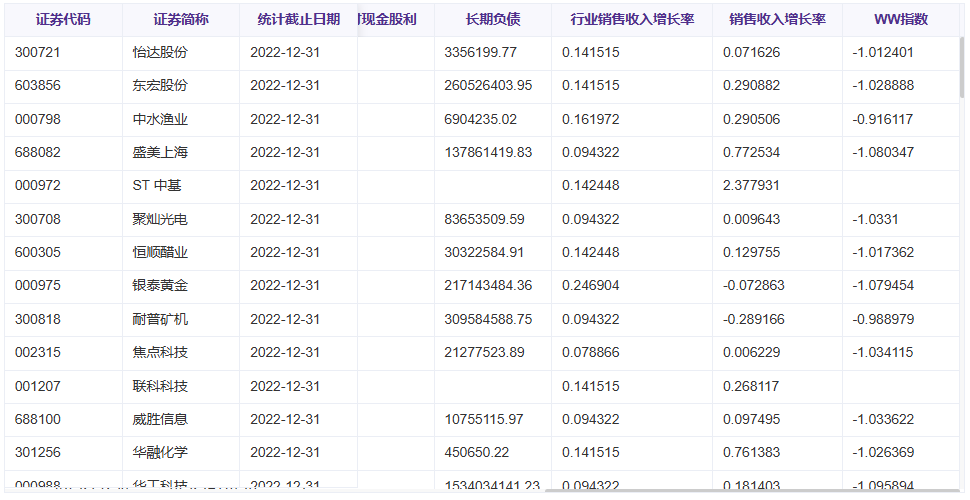Click the long-term debt value 21277523.89
Viewport: 970px width, 500px height.
coord(484,352)
